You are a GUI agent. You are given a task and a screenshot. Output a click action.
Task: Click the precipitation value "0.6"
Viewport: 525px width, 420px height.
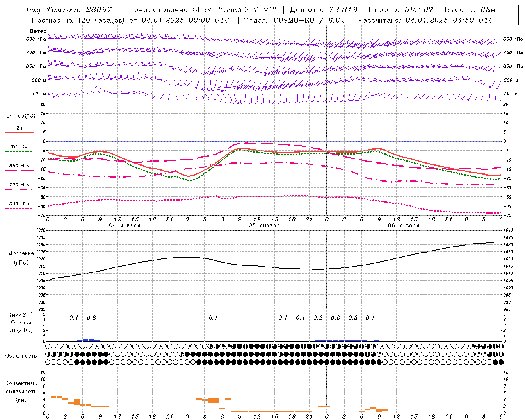(x=335, y=318)
